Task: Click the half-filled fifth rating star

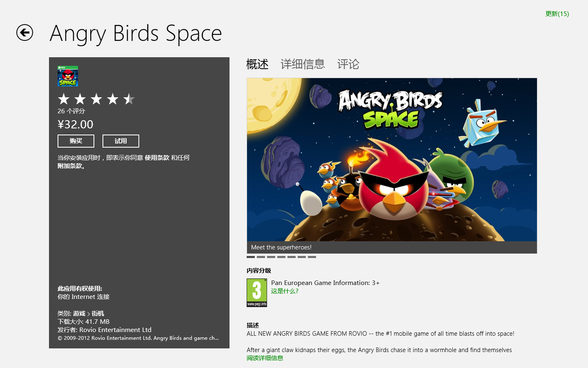Action: pos(129,99)
